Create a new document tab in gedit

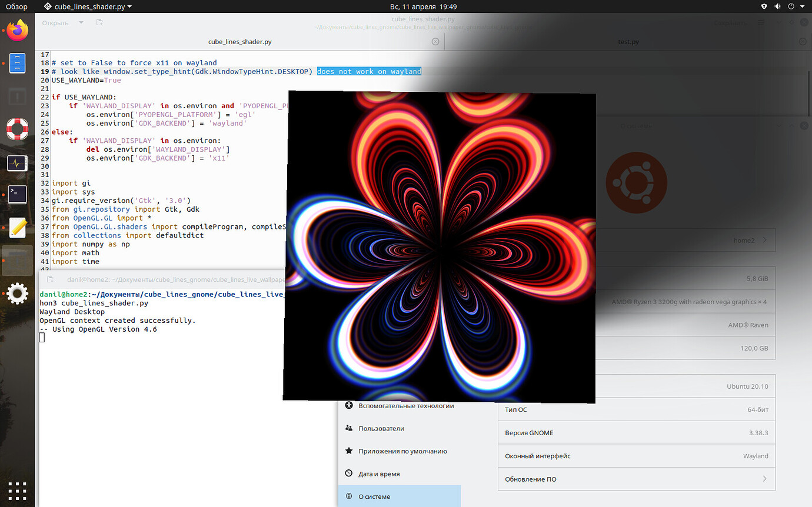tap(99, 22)
